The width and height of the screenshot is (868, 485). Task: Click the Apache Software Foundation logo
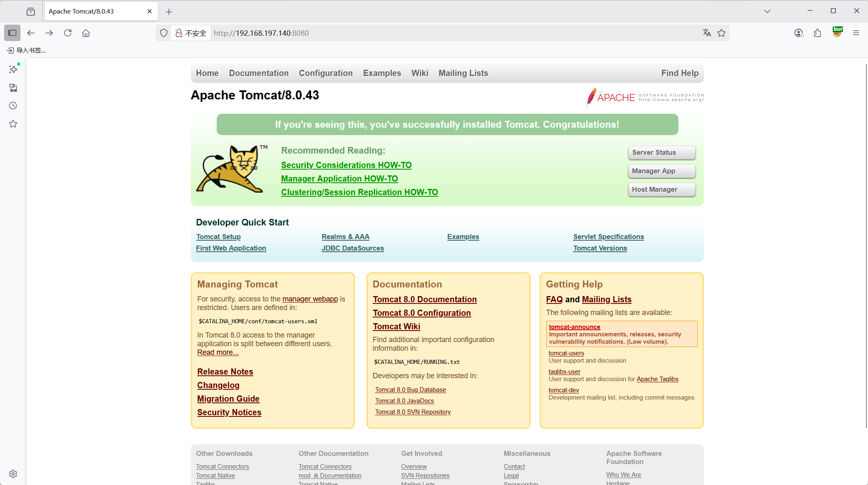coord(645,97)
